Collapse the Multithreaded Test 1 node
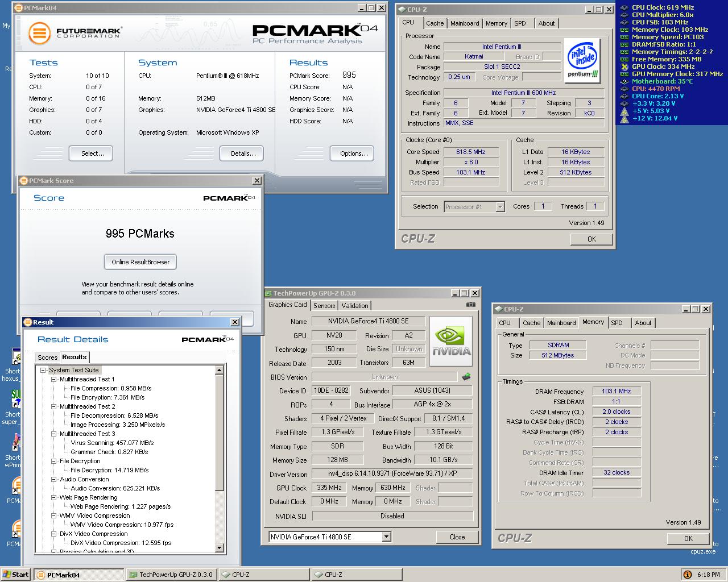Screen dimensions: 728x582 click(53, 379)
